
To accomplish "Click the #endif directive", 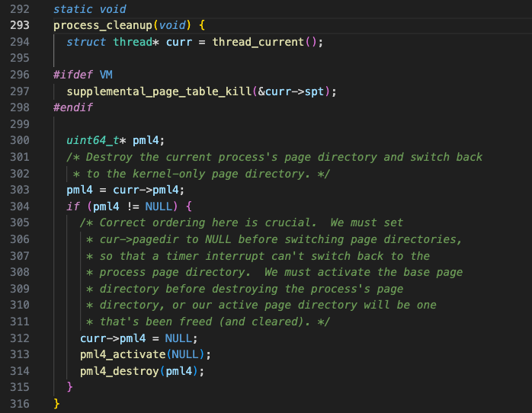I will [x=73, y=107].
